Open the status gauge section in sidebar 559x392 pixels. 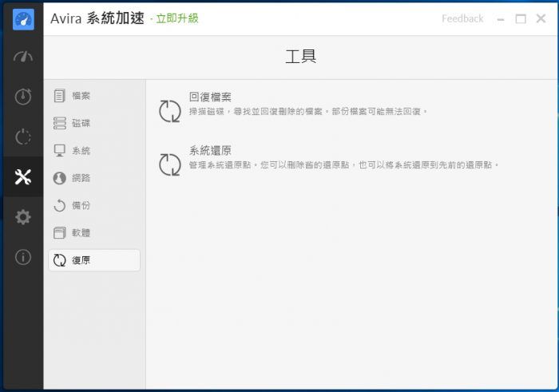tap(23, 57)
